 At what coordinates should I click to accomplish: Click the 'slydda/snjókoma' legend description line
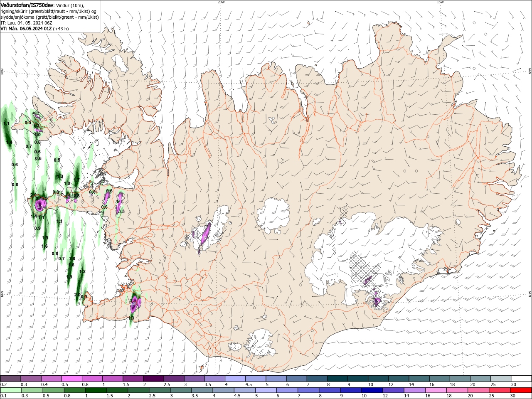pyautogui.click(x=49, y=17)
